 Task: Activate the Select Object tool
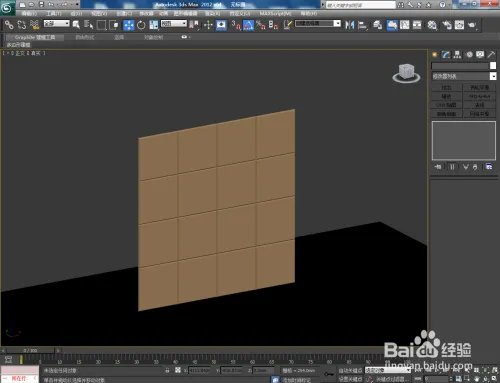(76, 25)
